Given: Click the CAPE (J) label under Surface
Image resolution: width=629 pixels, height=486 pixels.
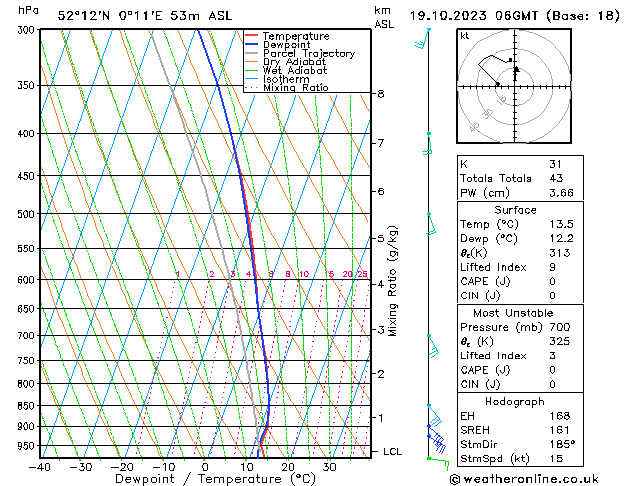Looking at the screenshot, I should tap(485, 281).
